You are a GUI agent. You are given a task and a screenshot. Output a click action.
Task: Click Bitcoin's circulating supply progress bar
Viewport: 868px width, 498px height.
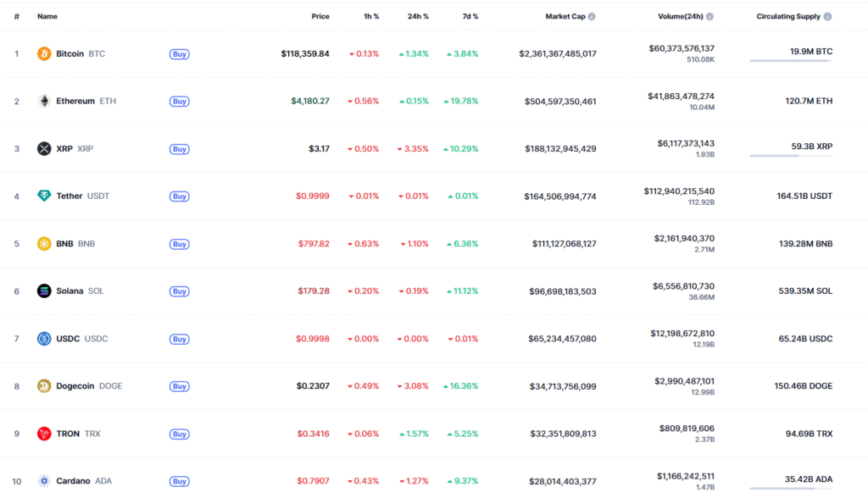point(791,61)
